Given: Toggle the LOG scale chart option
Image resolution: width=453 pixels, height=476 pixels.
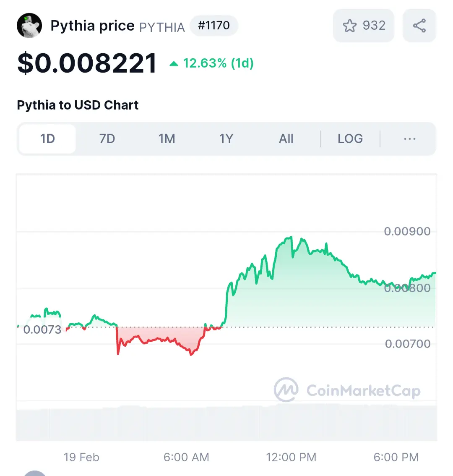Looking at the screenshot, I should click(x=350, y=139).
